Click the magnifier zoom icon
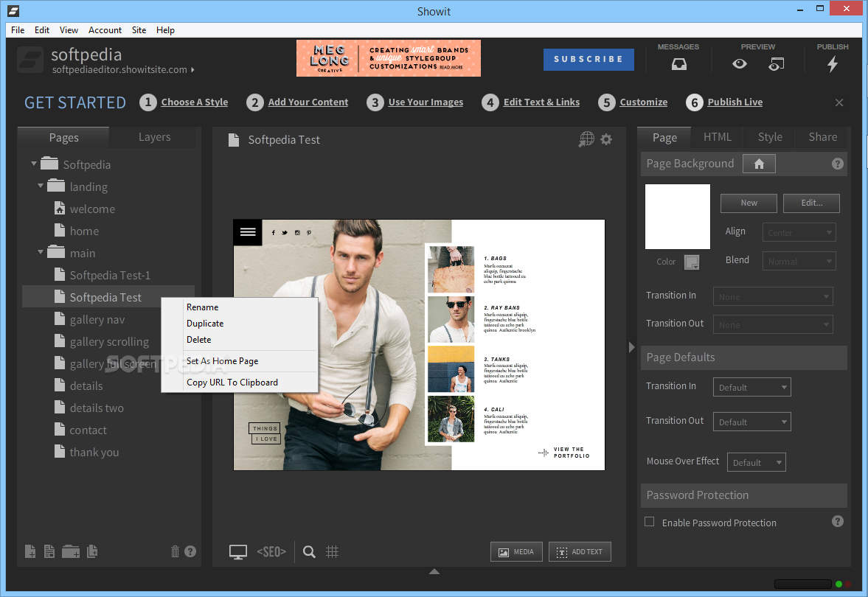Screen dimensions: 868x597 pyautogui.click(x=310, y=551)
